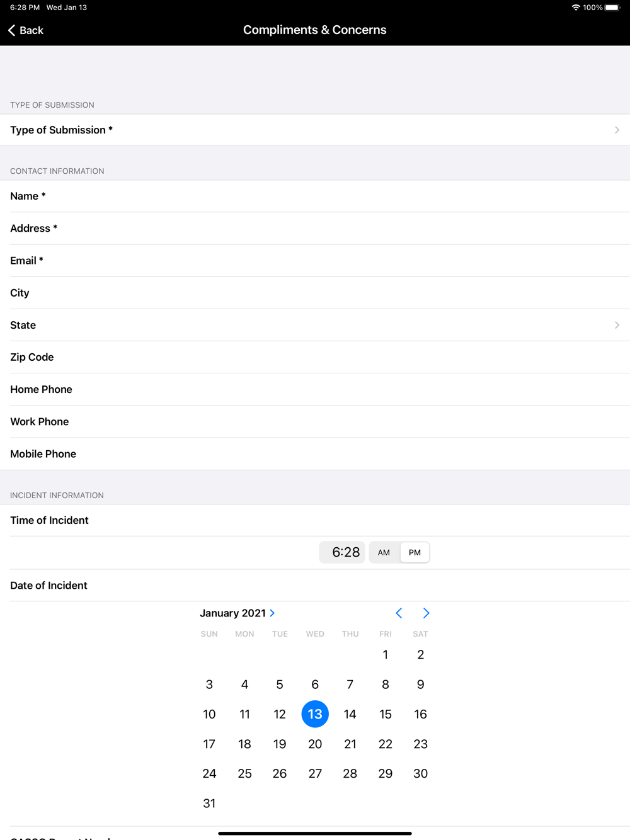
Task: Choose the 29th of January
Action: point(386,774)
